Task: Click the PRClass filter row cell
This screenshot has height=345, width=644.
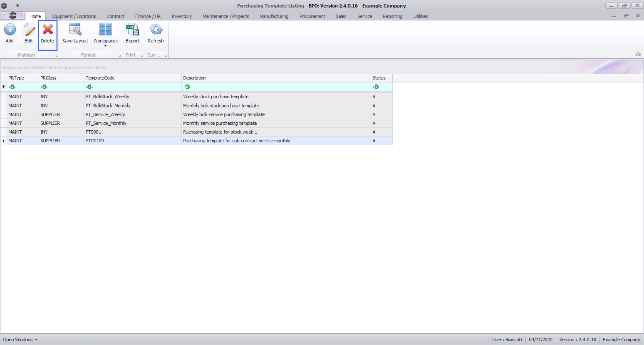Action: coord(61,87)
